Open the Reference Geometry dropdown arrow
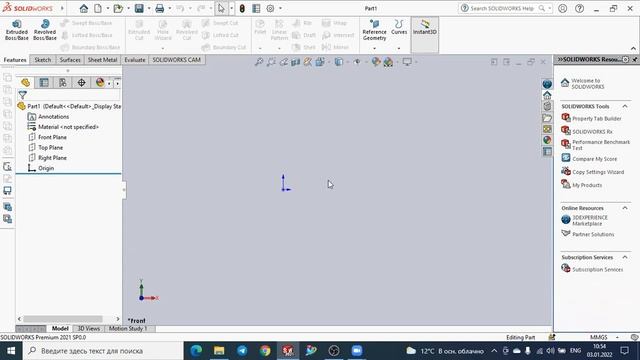The image size is (640, 360). [x=374, y=48]
